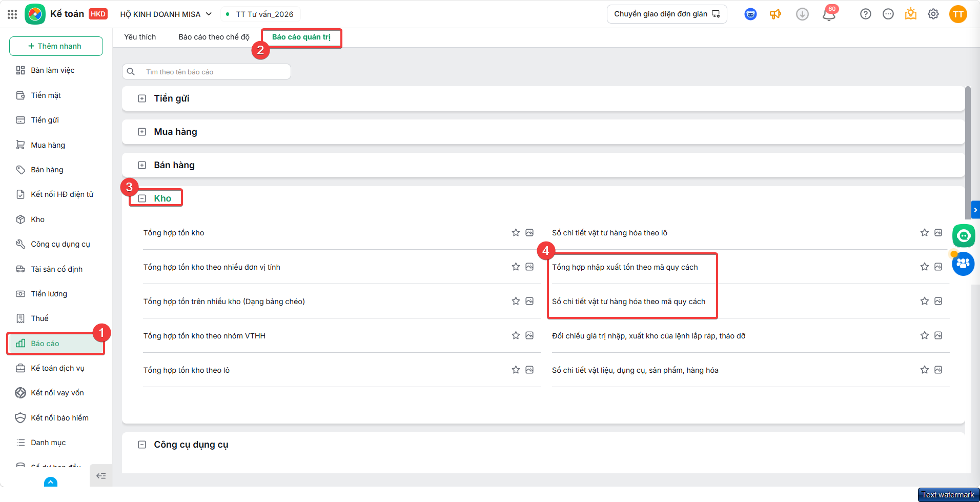Open preview icon for Sổ chi tiết vật tư hàng hóa theo lô
Image resolution: width=980 pixels, height=502 pixels.
[x=938, y=233]
